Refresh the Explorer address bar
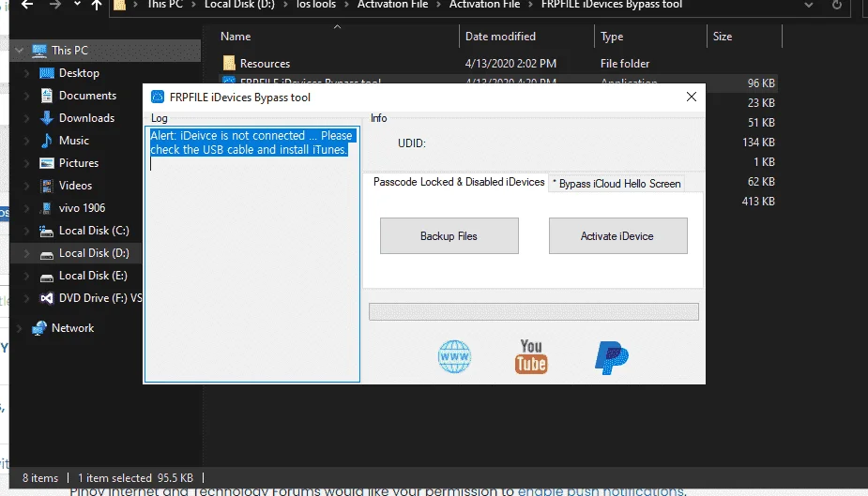 837,5
